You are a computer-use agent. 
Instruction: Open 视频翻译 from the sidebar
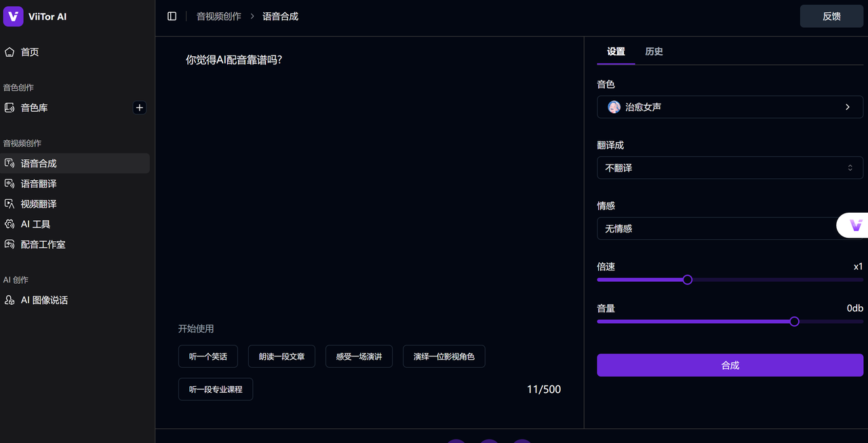[39, 203]
